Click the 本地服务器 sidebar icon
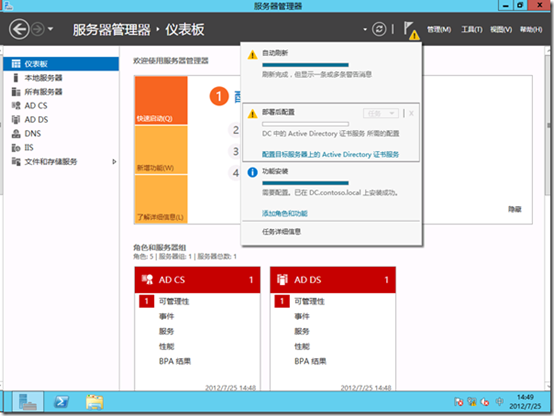This screenshot has width=554, height=416. (16, 78)
